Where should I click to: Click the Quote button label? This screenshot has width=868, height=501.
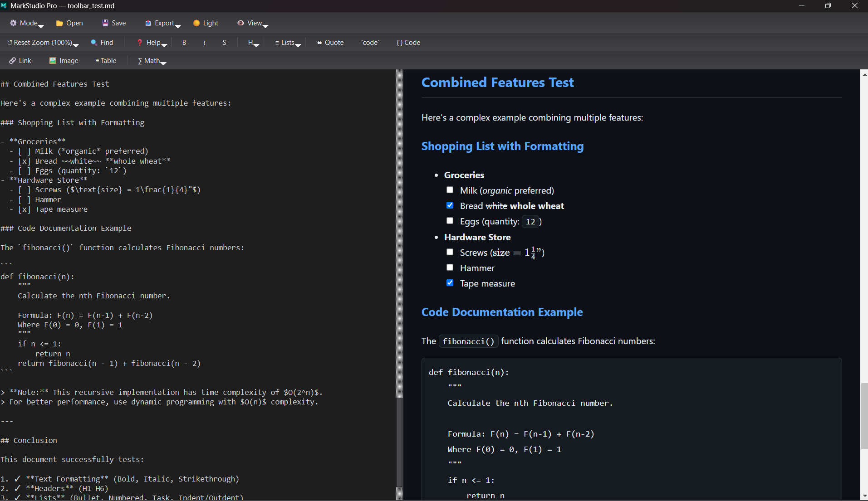[x=334, y=43]
